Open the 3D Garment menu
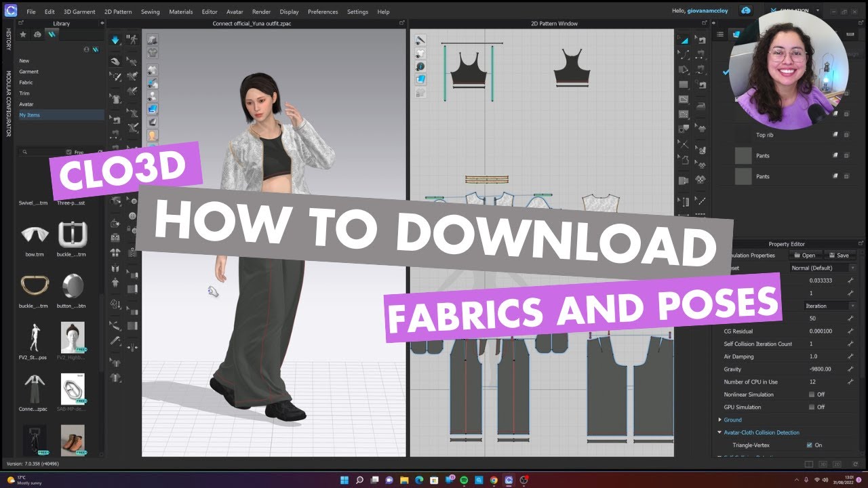The height and width of the screenshot is (488, 868). tap(79, 12)
